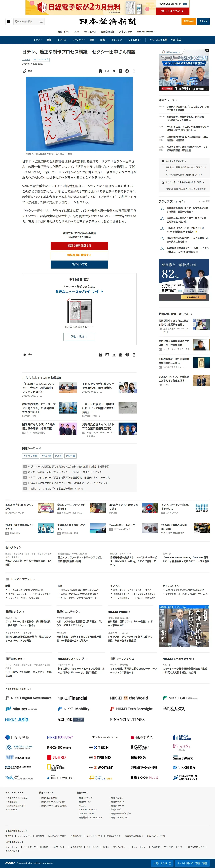Open the 日経TEST 82点 sidebar ad
This screenshot has height=868, width=215.
[184, 280]
